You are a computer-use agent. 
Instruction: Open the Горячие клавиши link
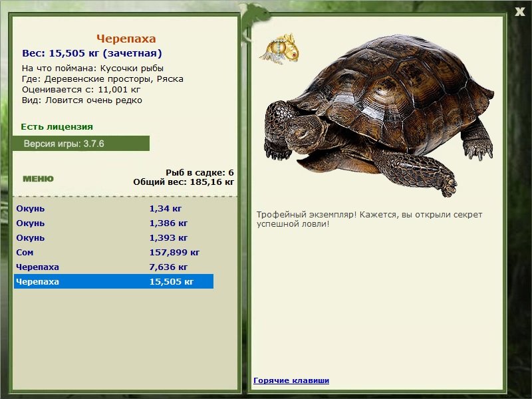[291, 380]
